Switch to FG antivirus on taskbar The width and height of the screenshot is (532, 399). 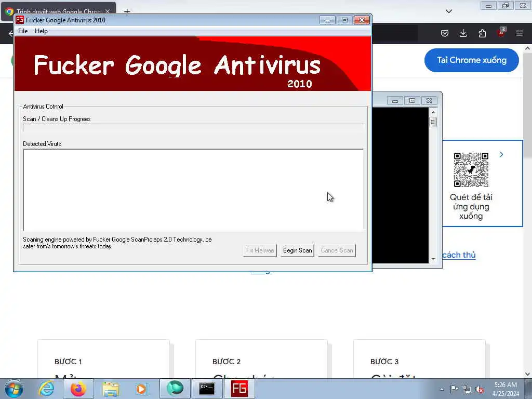pyautogui.click(x=239, y=389)
